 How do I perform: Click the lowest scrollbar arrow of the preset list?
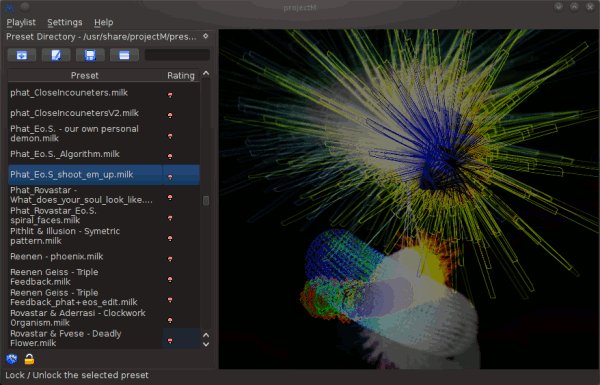click(x=206, y=344)
